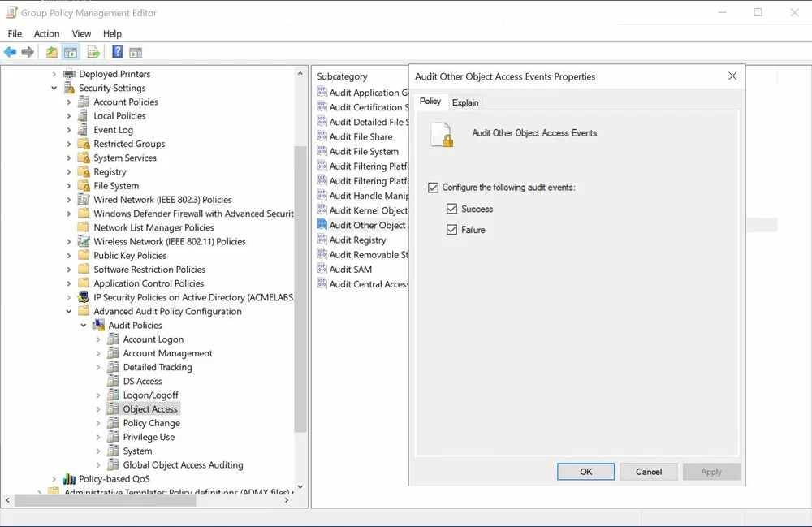
Task: Expand the Account Policies node
Action: click(x=69, y=102)
